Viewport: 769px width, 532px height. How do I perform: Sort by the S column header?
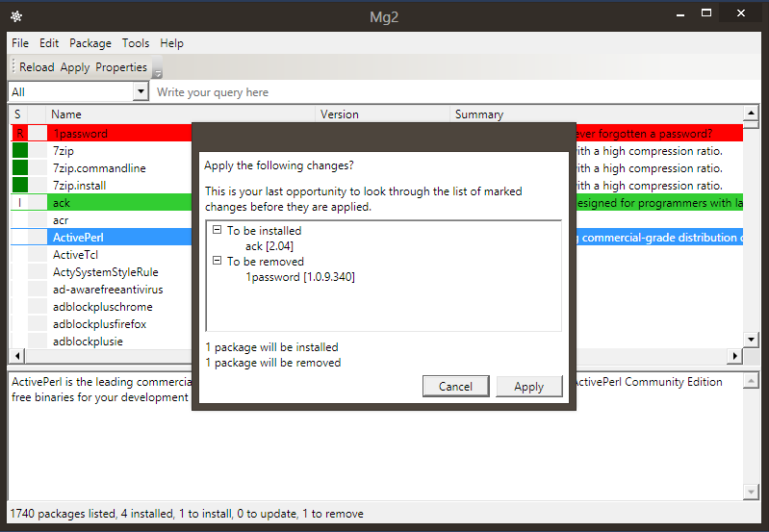coord(17,114)
